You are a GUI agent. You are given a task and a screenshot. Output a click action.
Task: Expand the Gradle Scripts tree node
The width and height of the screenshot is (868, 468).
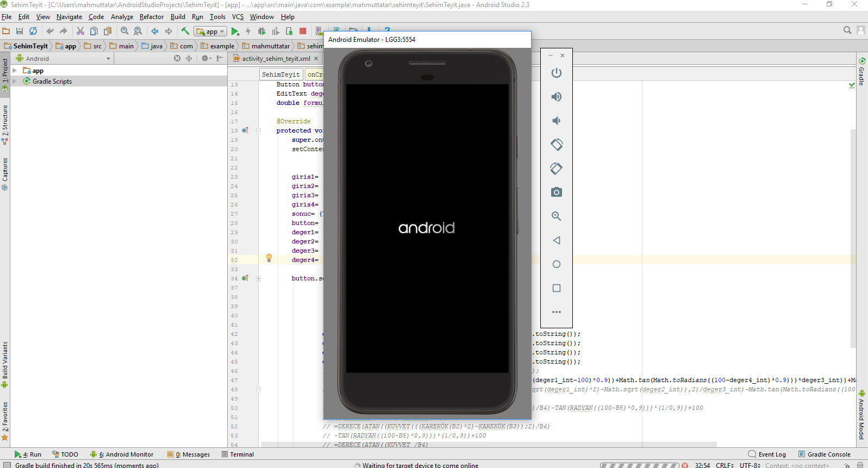(x=15, y=82)
